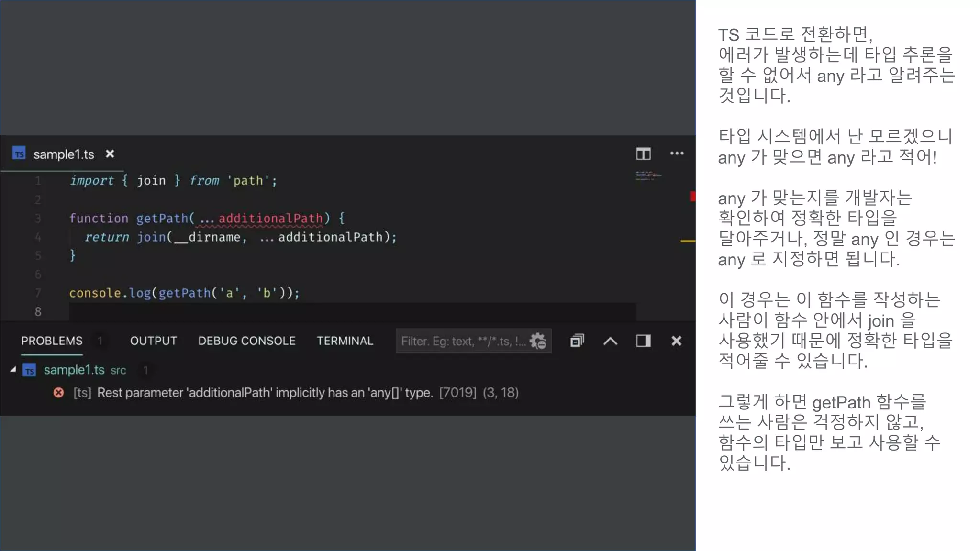Click line number 3 in the gutter
The image size is (980, 551).
coord(38,219)
